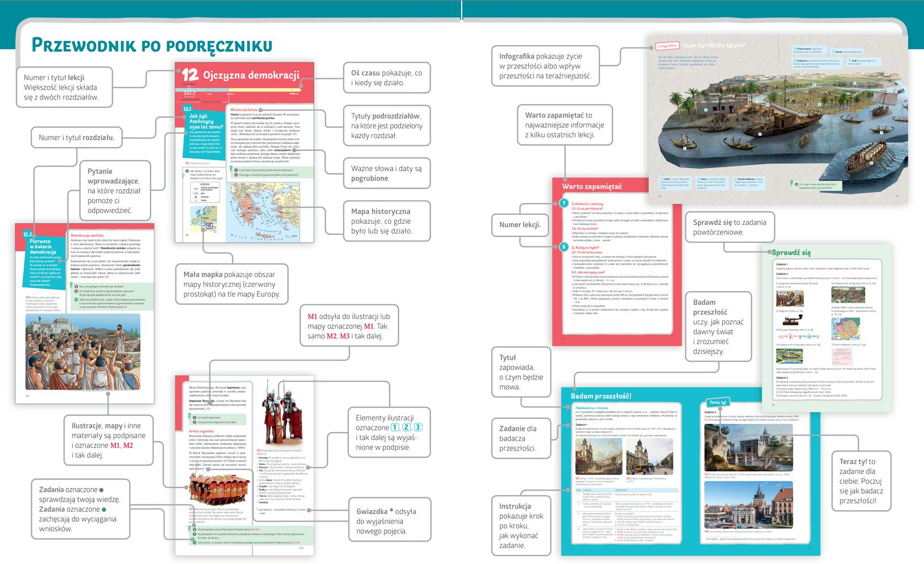924x564 pixels.
Task: Click the 12.2 chapter badge on Athens page
Action: coord(28,234)
